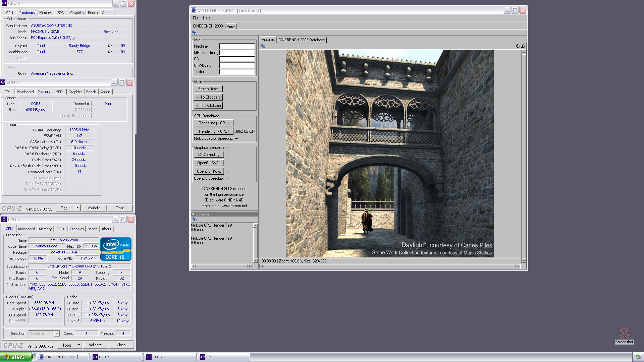Click picture horizontal scrollbar right arrow
This screenshot has width=644, height=362.
click(x=518, y=266)
